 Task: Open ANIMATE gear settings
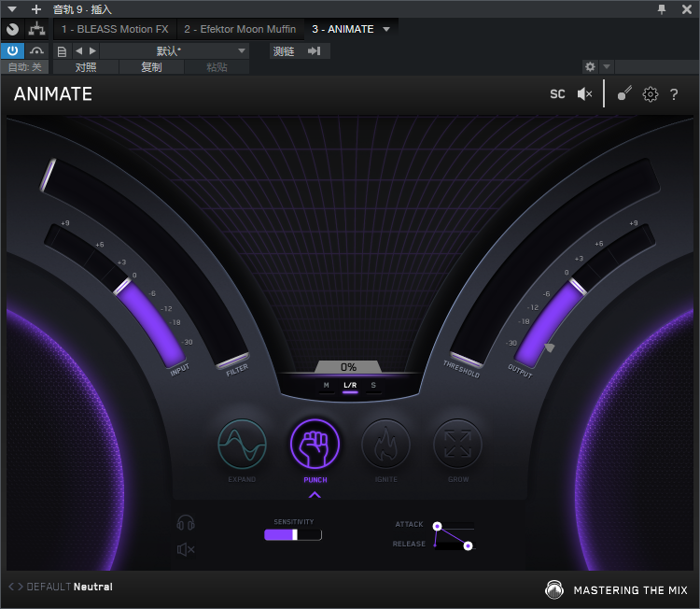(x=650, y=93)
